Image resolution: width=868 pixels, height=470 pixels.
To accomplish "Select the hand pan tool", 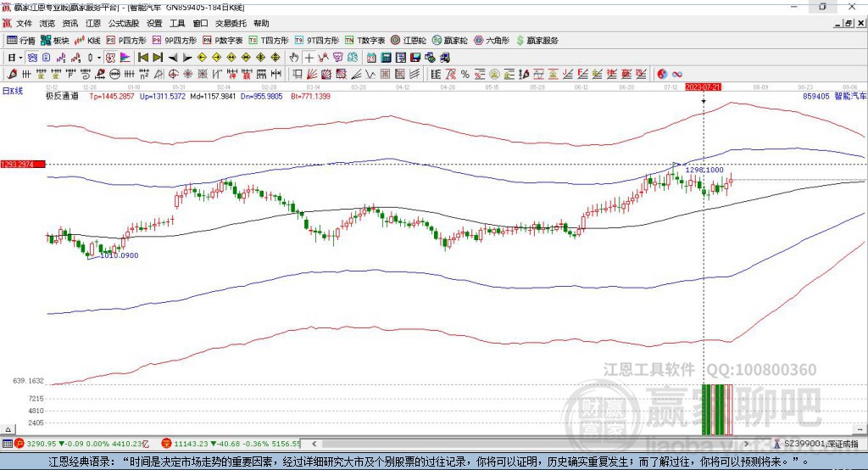I will [x=294, y=58].
